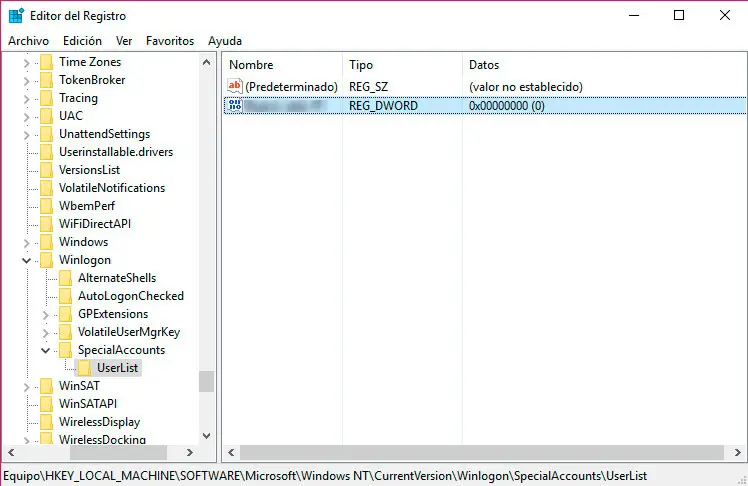748x486 pixels.
Task: Expand the Time Zones key
Action: [27, 63]
